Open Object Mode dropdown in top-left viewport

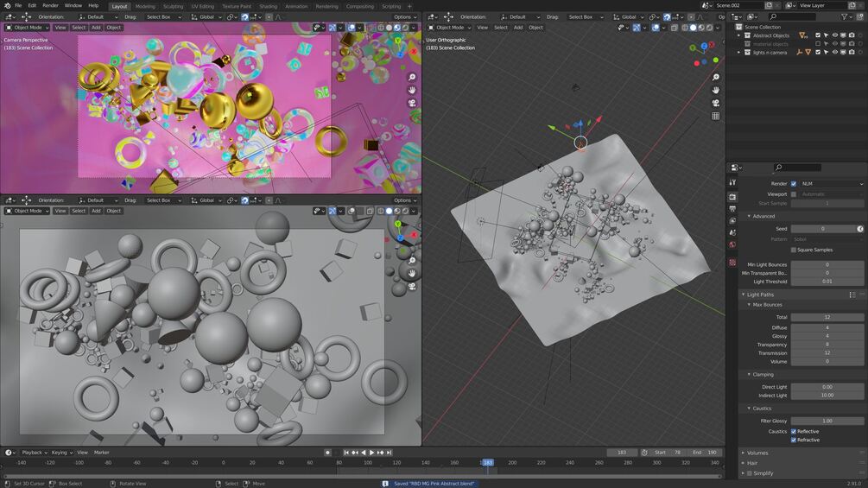pos(27,27)
